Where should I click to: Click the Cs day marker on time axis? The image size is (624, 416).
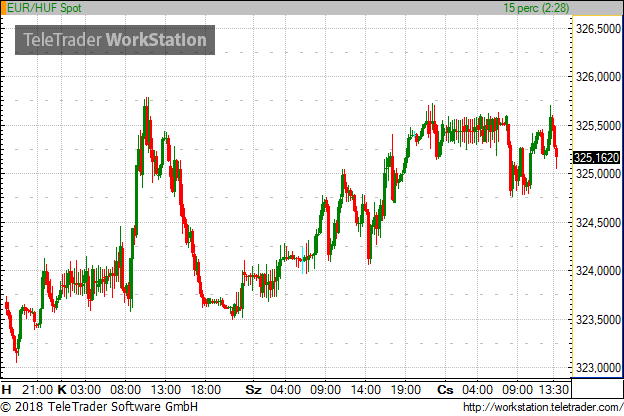tap(445, 389)
